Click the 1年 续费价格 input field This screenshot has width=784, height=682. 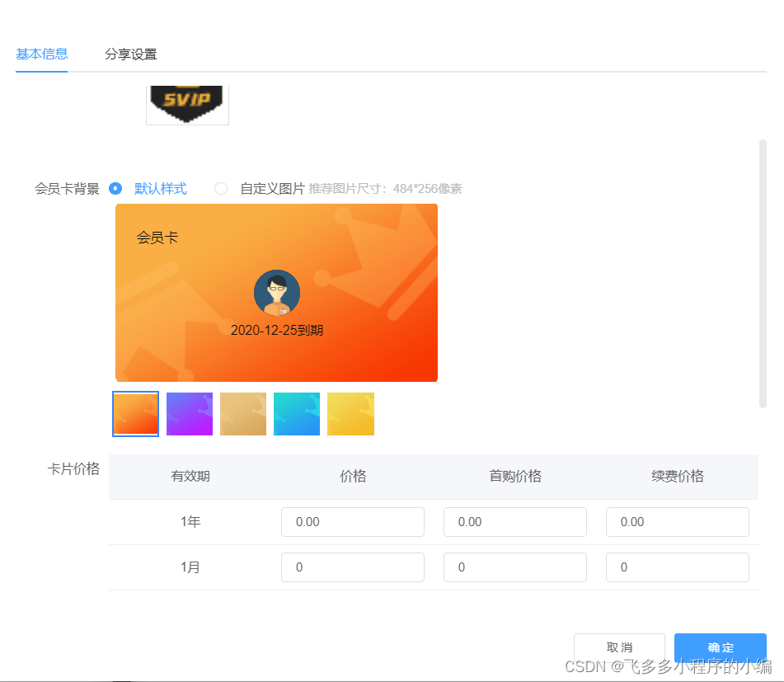[678, 522]
